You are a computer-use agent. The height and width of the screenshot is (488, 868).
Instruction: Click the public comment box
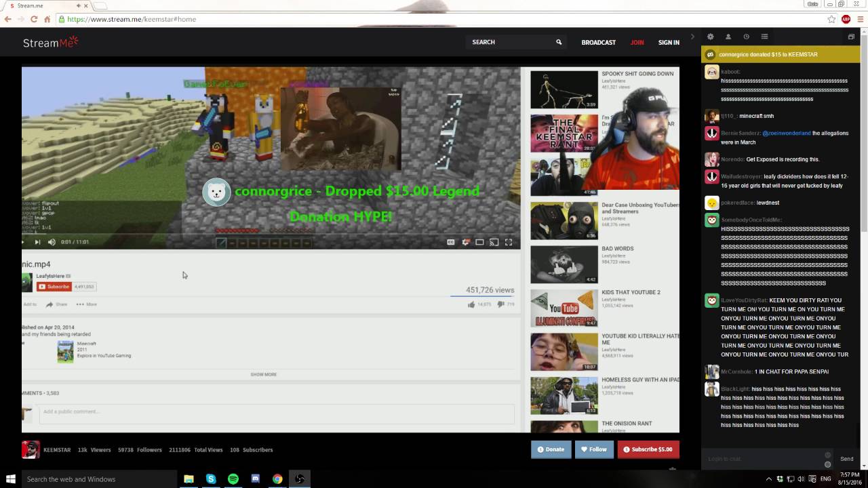[x=277, y=413]
